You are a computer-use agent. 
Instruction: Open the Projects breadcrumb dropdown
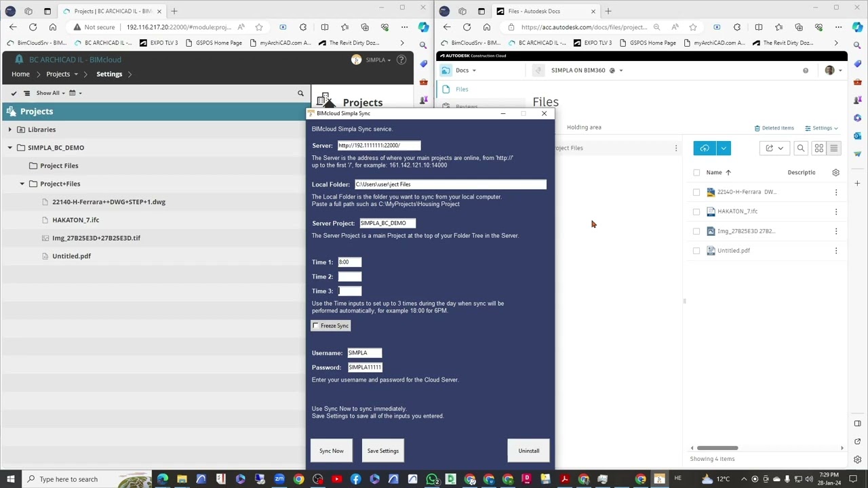76,74
